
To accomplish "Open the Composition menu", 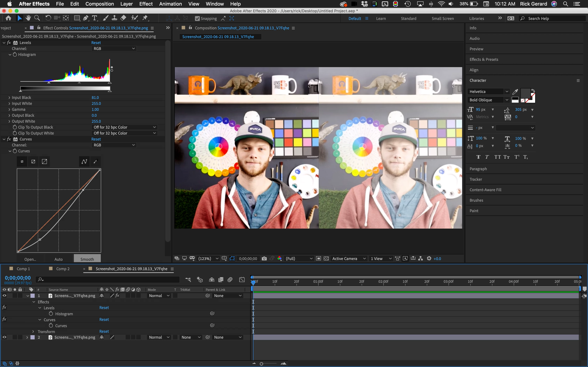I will [99, 4].
